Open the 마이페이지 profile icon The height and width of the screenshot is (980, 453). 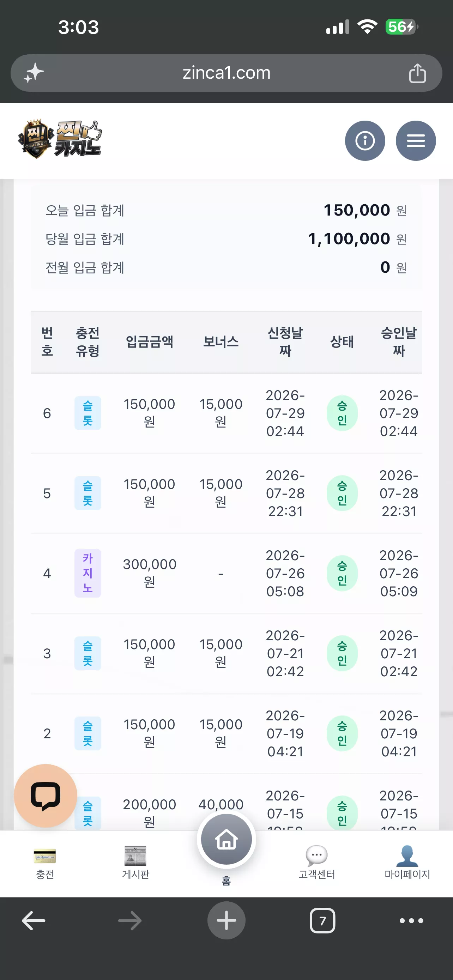tap(407, 863)
